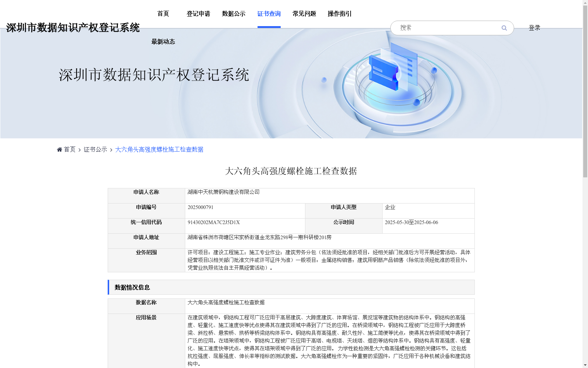Go to 首页 in the breadcrumb
The image size is (588, 368).
tap(69, 149)
